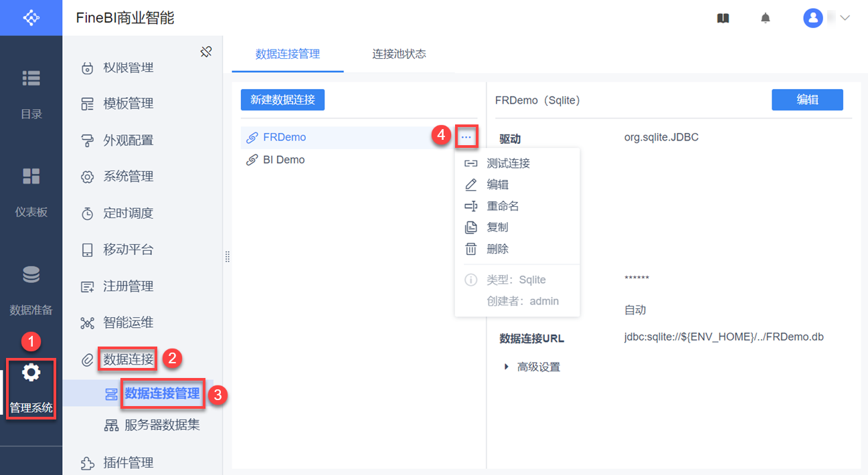The height and width of the screenshot is (475, 868).
Task: Open the FRDemo three-dot more menu
Action: [466, 137]
